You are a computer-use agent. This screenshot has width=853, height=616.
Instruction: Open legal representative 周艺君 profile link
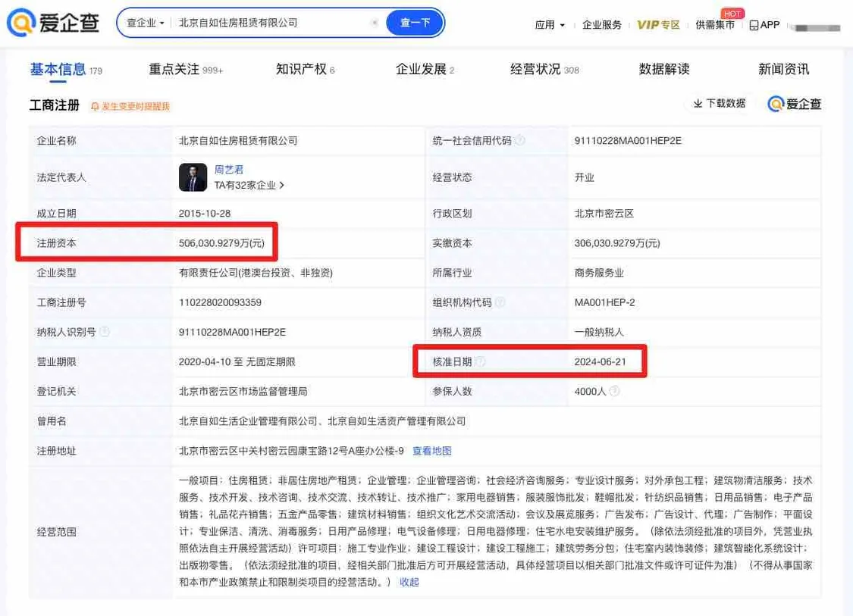(x=229, y=170)
